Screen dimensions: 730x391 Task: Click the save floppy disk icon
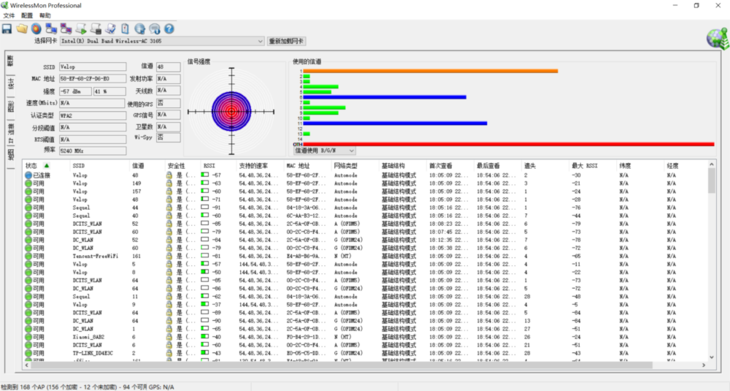coord(7,29)
